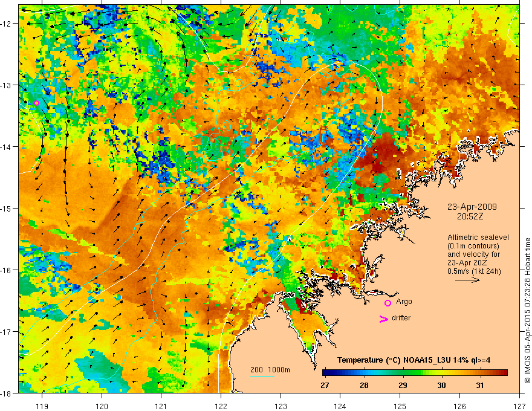Viewport: 532px width, 411px height.
Task: Click the cyan 200m depth contour legend line
Action: [262, 376]
